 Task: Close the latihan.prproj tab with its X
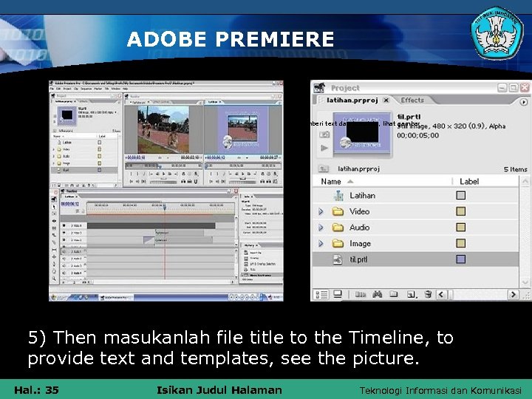point(386,100)
